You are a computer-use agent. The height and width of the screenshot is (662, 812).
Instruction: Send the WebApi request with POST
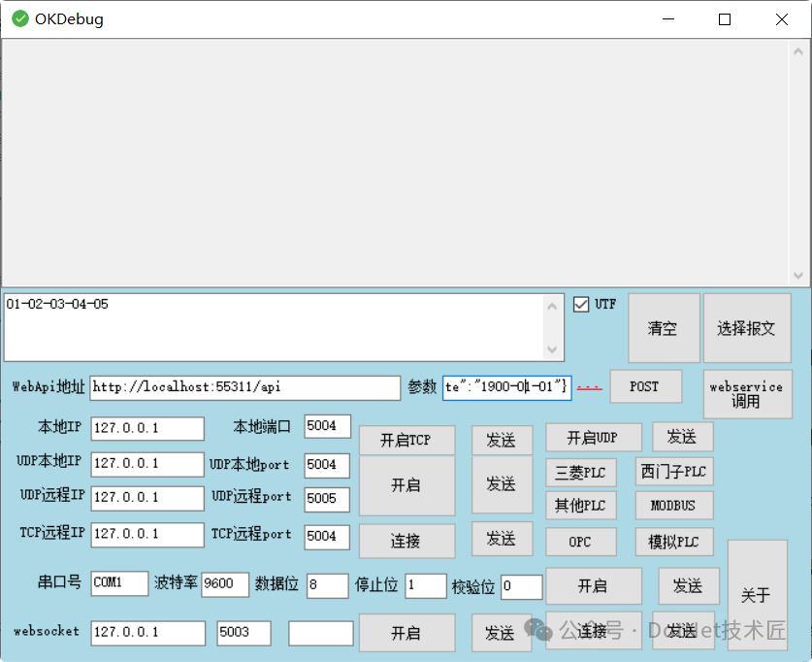point(645,386)
